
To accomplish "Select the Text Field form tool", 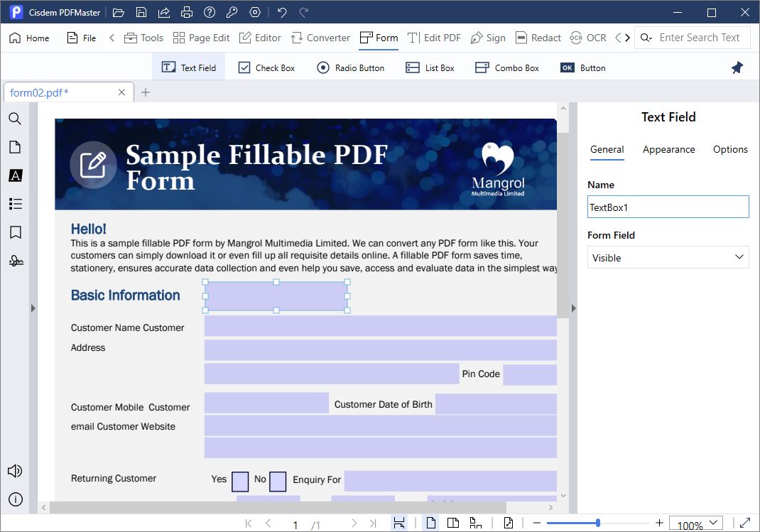I will [188, 67].
